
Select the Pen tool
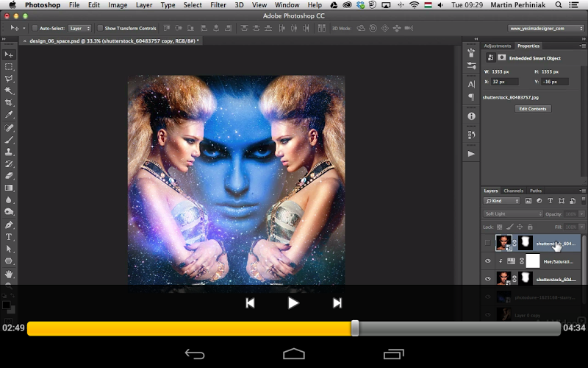point(9,224)
